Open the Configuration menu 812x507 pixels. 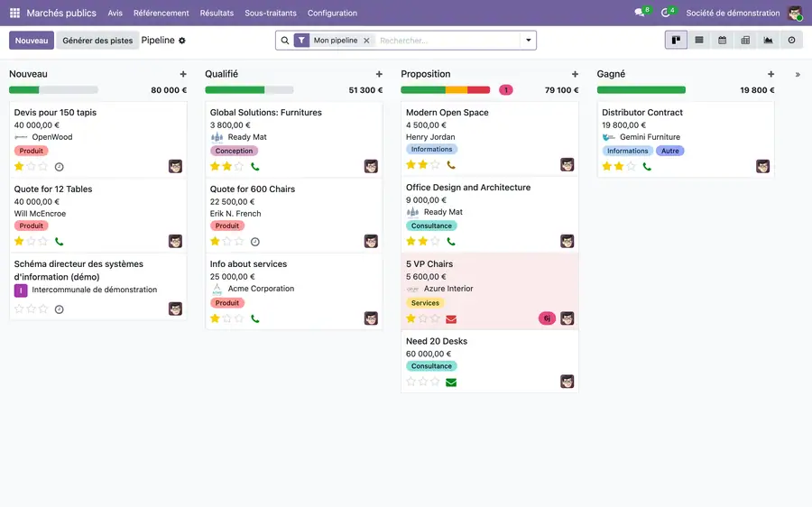click(x=332, y=13)
